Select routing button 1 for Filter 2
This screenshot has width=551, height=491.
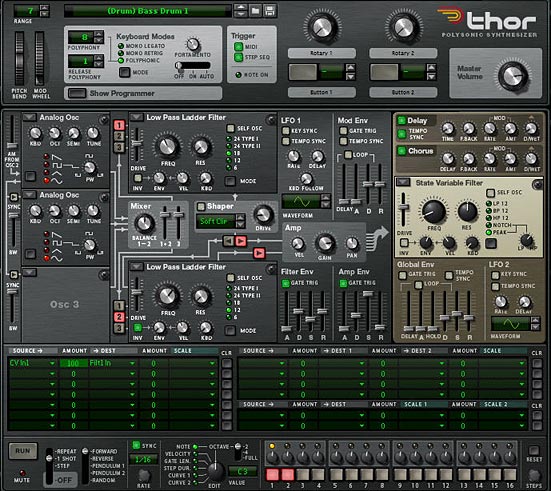(x=119, y=305)
